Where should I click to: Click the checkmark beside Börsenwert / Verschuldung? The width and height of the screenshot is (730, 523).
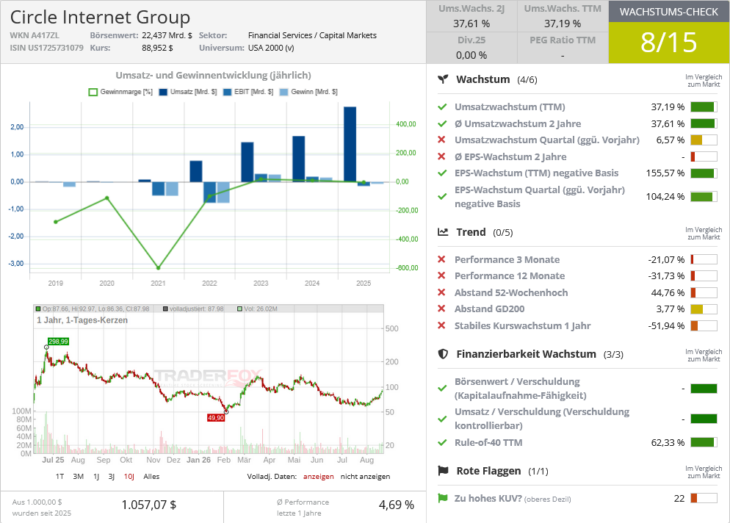(442, 388)
